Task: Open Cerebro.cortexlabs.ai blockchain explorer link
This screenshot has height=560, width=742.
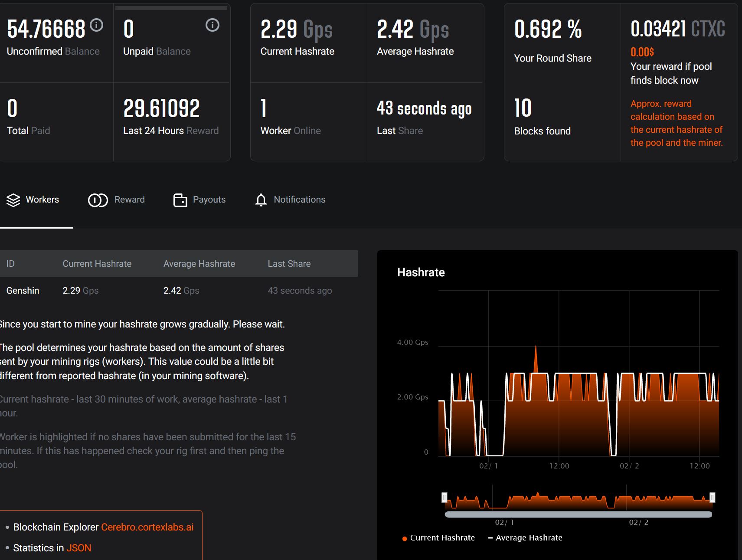Action: pyautogui.click(x=147, y=527)
